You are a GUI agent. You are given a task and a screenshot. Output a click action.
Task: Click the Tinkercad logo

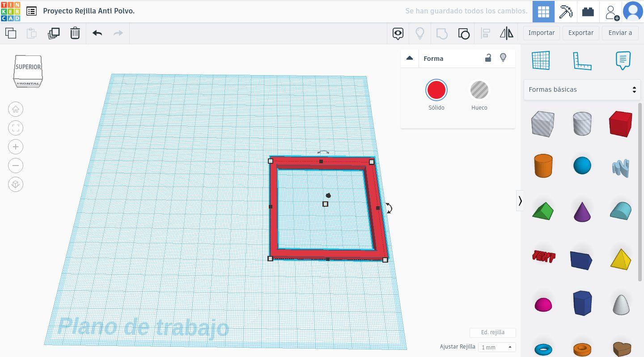tap(10, 11)
